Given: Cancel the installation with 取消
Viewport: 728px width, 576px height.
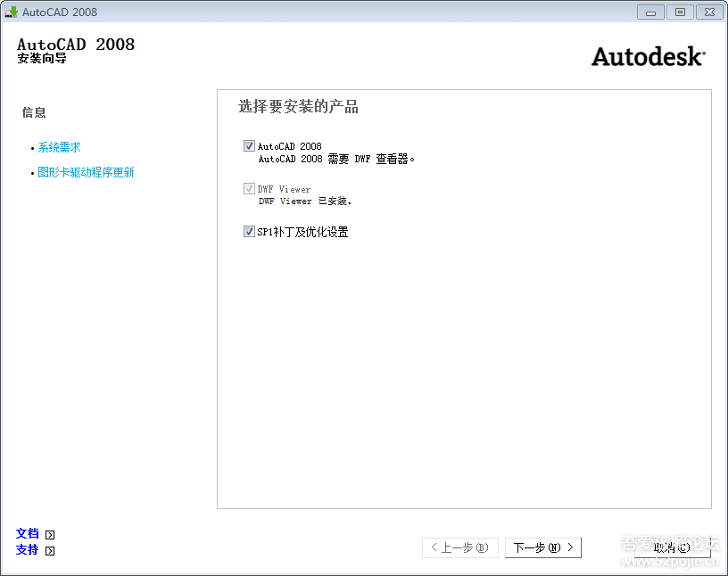Looking at the screenshot, I should (673, 547).
